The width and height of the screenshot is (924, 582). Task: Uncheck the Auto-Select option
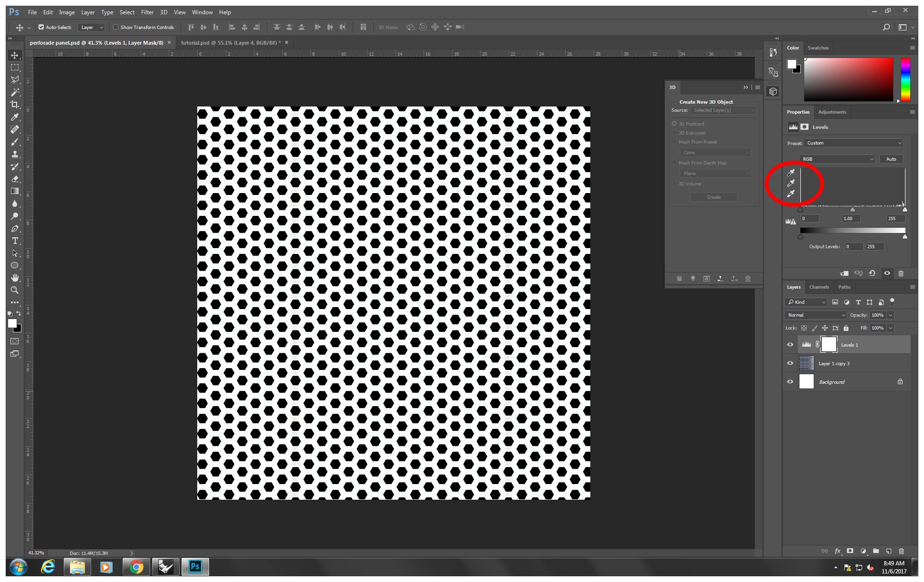pyautogui.click(x=41, y=27)
